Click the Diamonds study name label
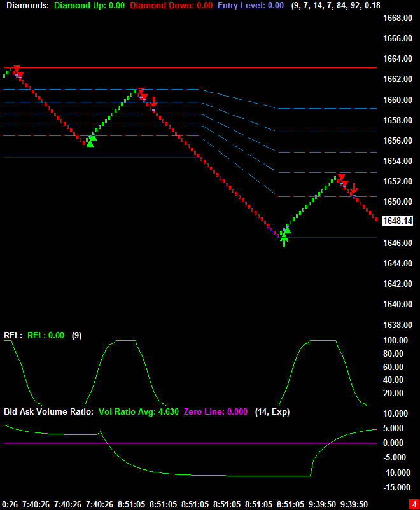This screenshot has height=510, width=420. pyautogui.click(x=27, y=5)
